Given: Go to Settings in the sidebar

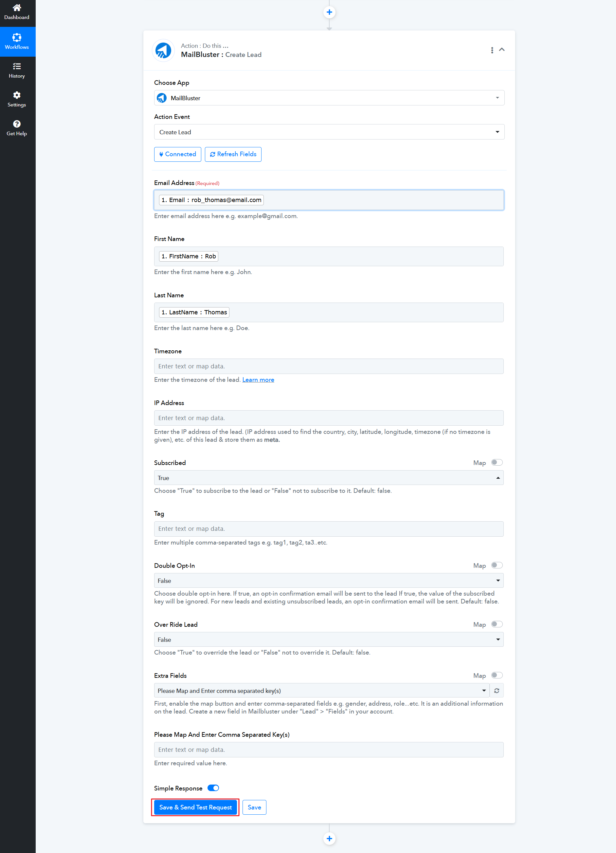Looking at the screenshot, I should click(17, 99).
